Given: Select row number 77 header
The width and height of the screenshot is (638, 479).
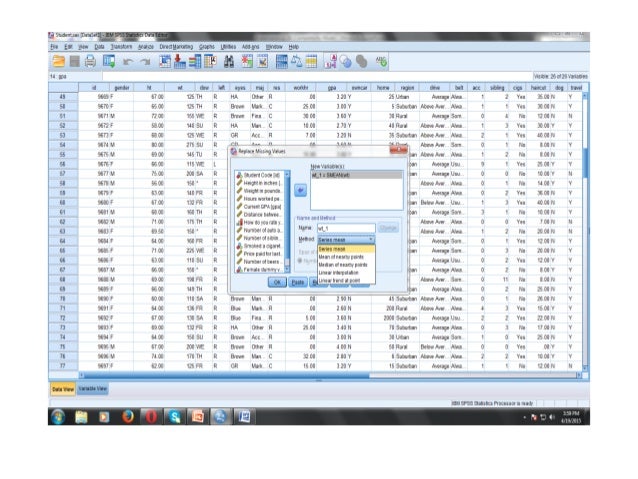Looking at the screenshot, I should [63, 366].
